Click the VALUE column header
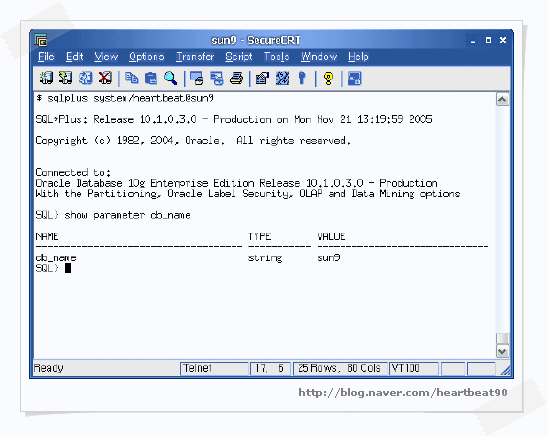Image resolution: width=548 pixels, height=437 pixels. coord(331,237)
